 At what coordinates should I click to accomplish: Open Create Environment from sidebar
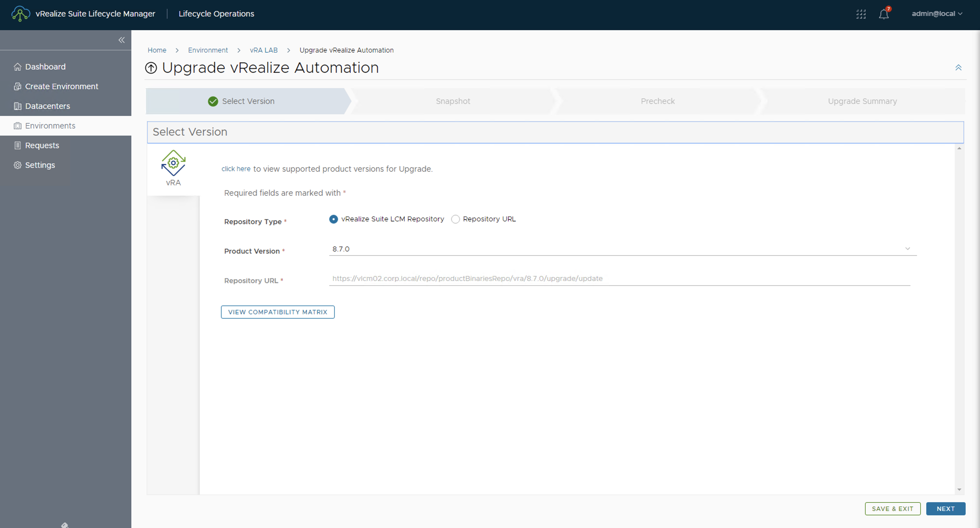[61, 86]
